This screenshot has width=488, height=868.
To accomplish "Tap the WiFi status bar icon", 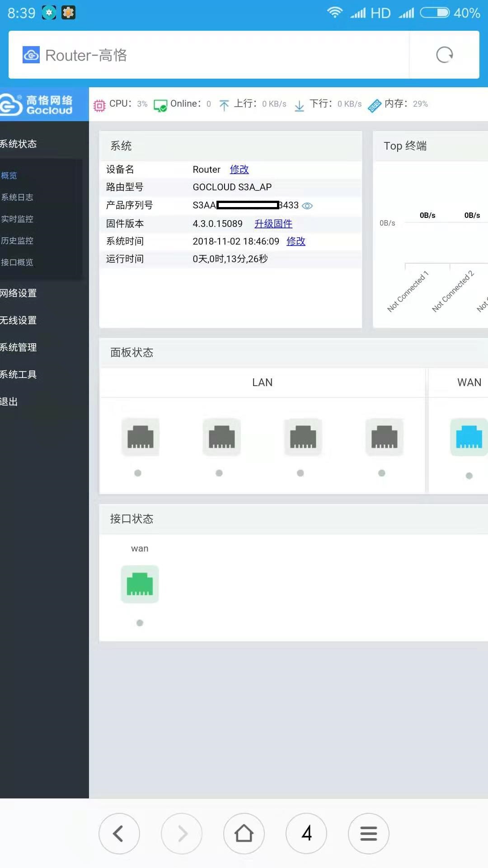I will pos(335,12).
